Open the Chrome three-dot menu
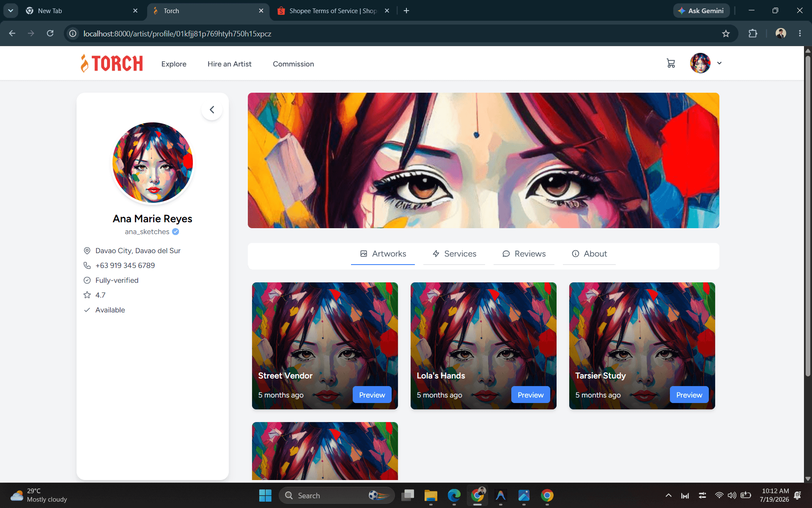Viewport: 812px width, 508px height. pyautogui.click(x=800, y=33)
